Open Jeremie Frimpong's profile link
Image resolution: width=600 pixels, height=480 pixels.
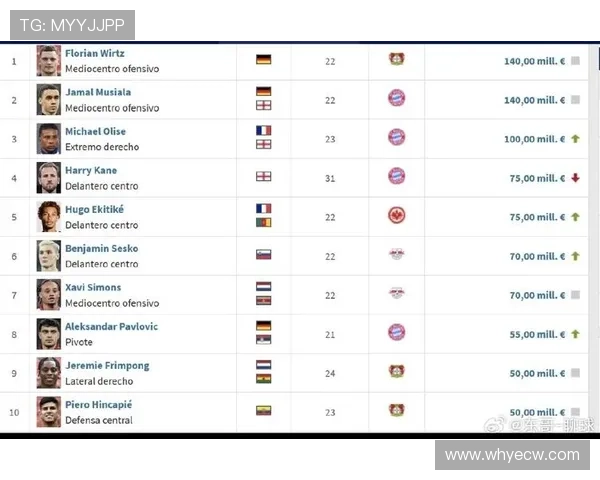(x=107, y=365)
